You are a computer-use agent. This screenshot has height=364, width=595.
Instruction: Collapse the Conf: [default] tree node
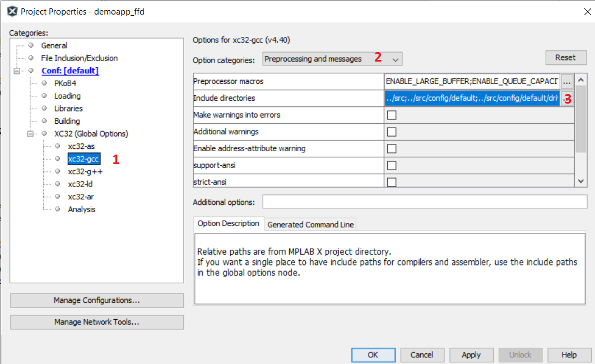17,71
